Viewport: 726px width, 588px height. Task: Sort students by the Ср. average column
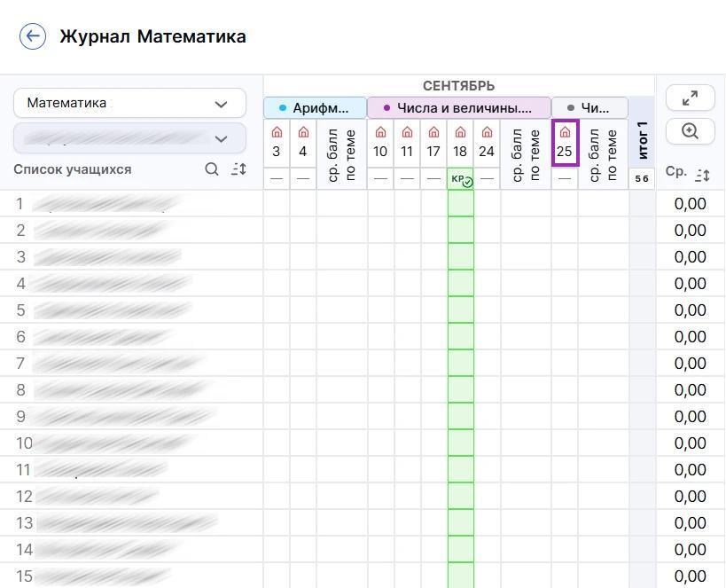click(x=702, y=175)
